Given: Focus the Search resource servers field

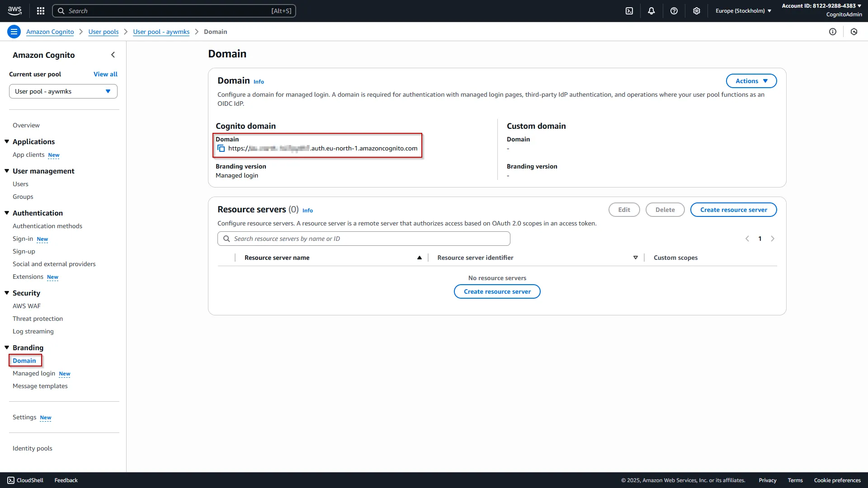Looking at the screenshot, I should 364,239.
